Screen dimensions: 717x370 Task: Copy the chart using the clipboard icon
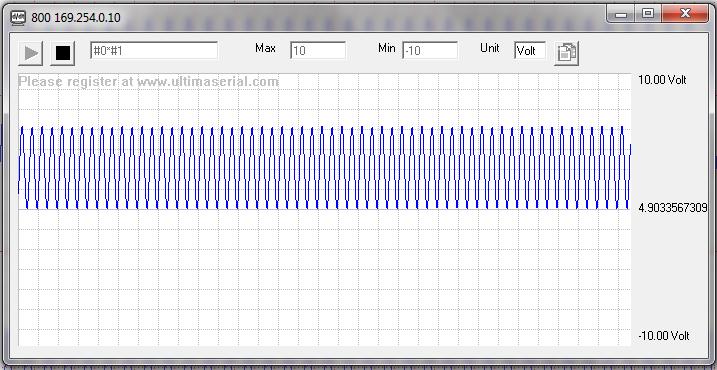(x=567, y=53)
